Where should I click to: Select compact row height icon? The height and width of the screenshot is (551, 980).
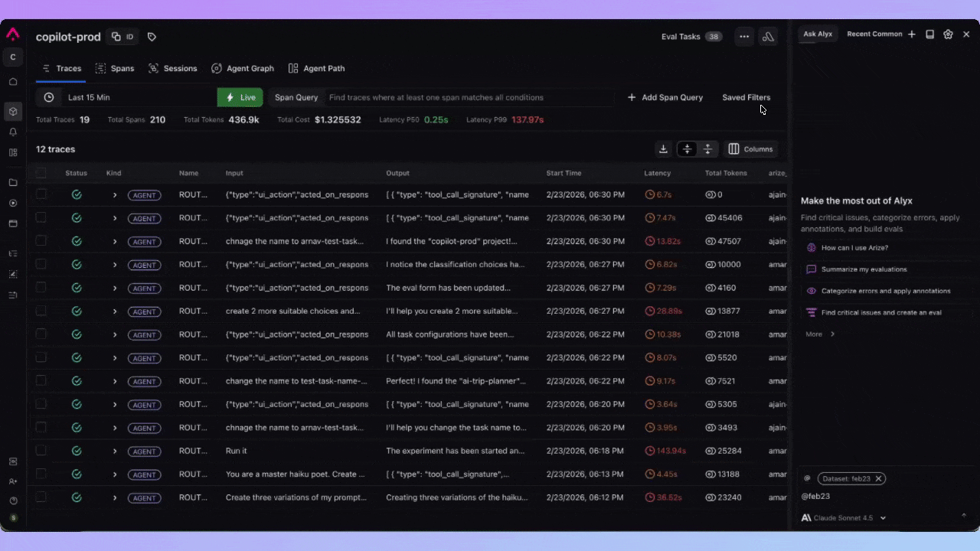point(687,149)
